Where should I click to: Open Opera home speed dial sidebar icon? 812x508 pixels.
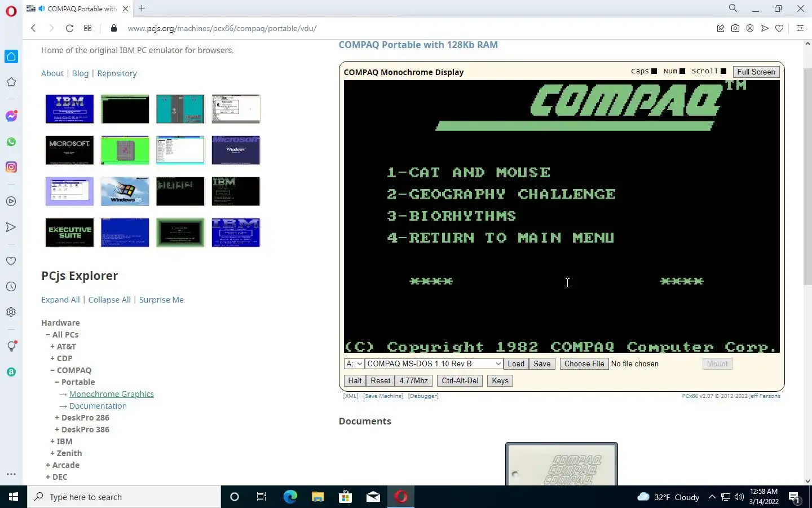point(11,56)
